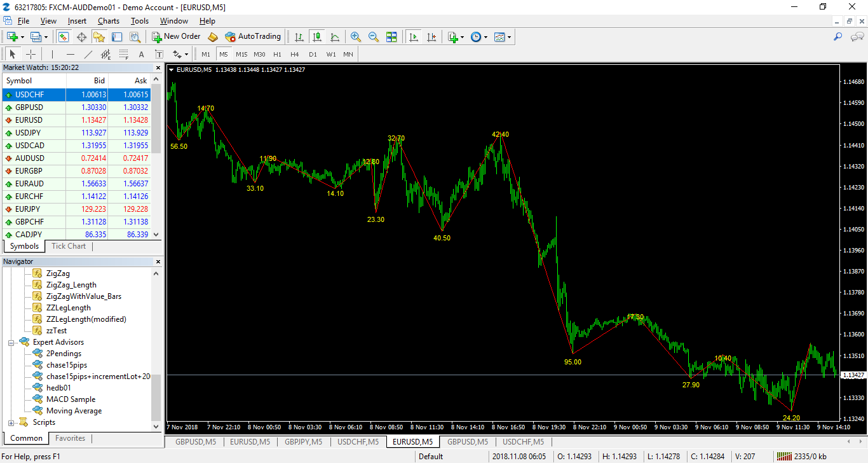
Task: Tile chart windows icon
Action: [x=391, y=37]
